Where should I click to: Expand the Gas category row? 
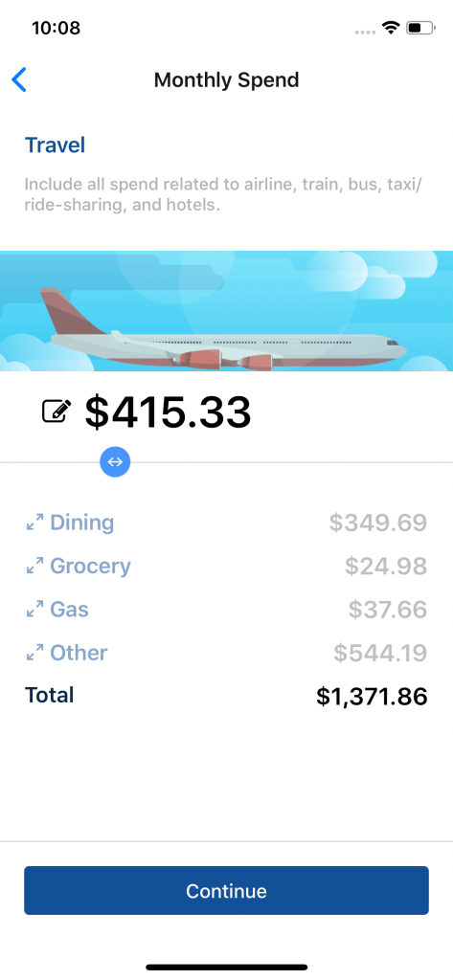[x=226, y=610]
